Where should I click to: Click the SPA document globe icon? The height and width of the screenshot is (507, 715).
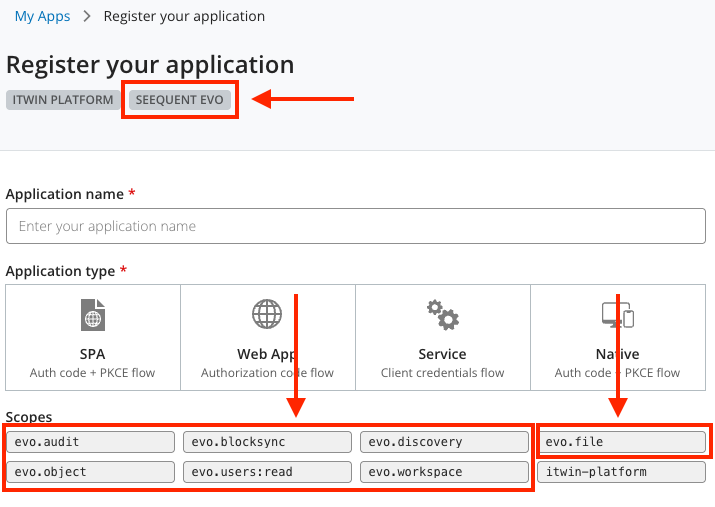[92, 315]
